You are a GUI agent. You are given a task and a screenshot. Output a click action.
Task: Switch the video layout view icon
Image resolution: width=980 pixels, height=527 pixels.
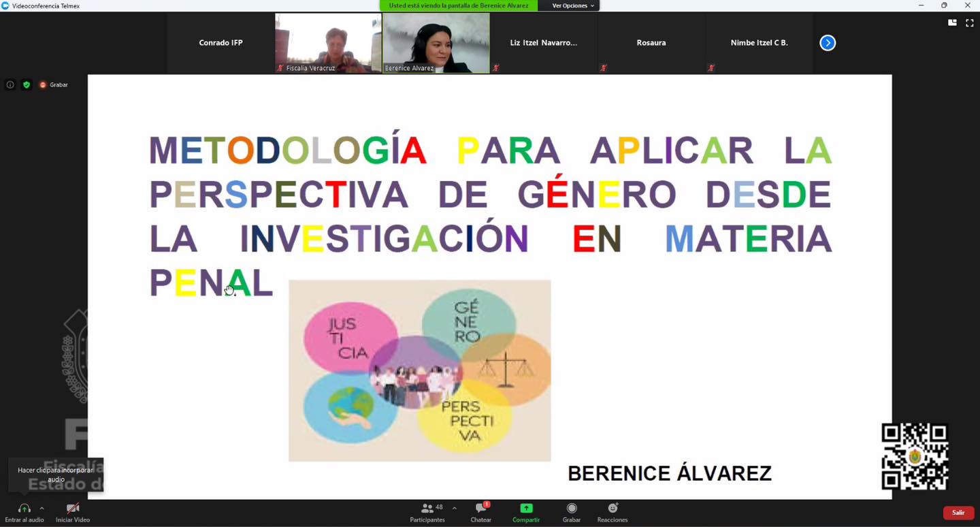click(952, 22)
